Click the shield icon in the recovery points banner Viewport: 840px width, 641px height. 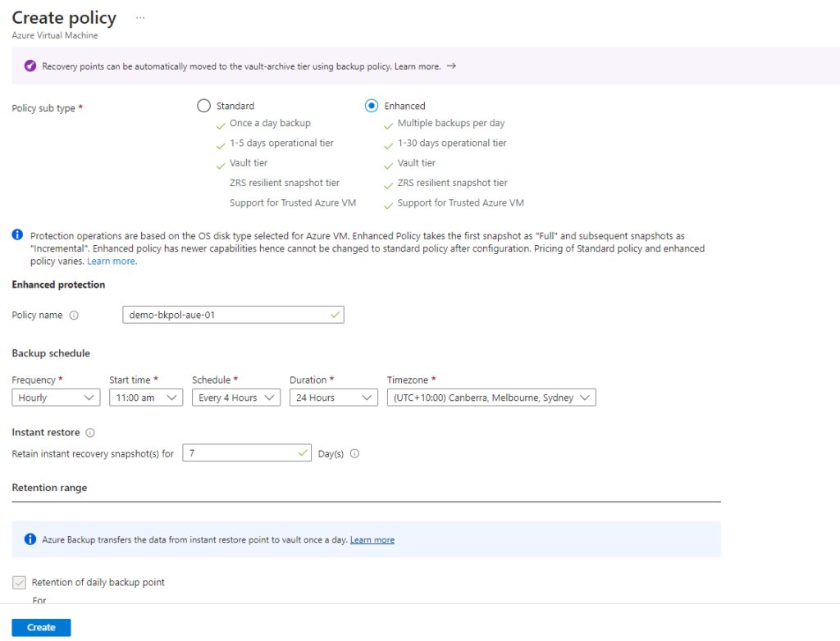[31, 66]
